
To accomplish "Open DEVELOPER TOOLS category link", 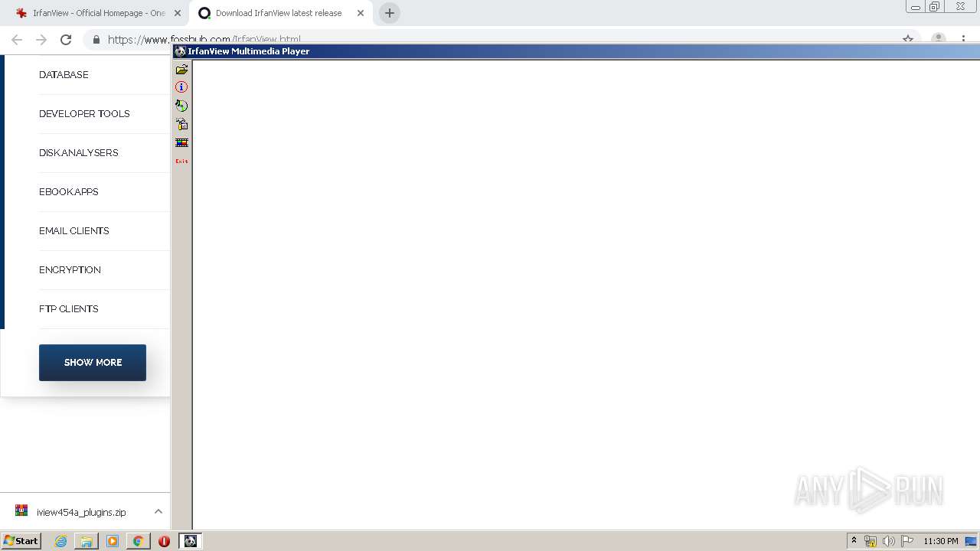I will 84,114.
